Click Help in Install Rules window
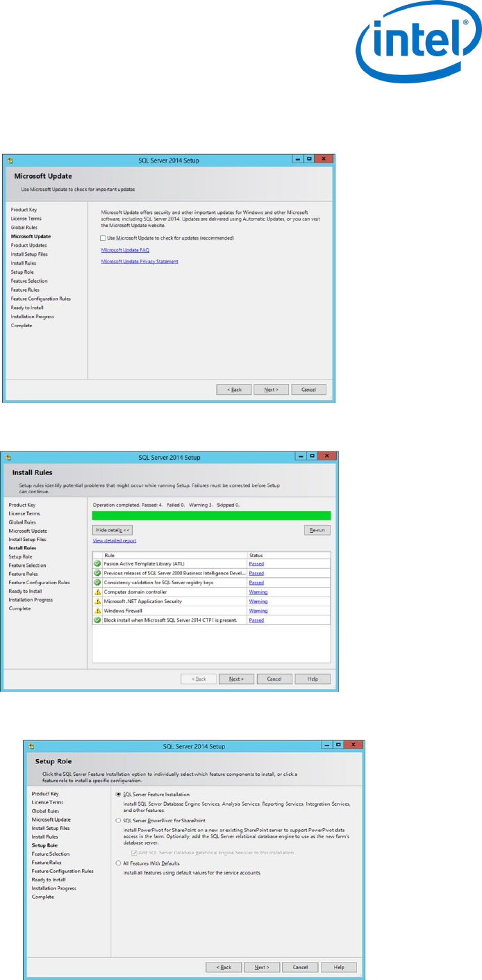Image resolution: width=482 pixels, height=980 pixels. [313, 679]
